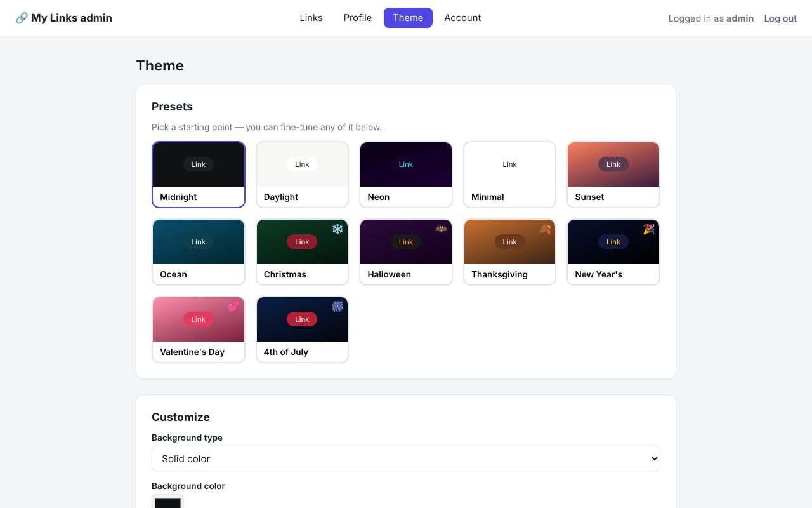Click the Background type label

pyautogui.click(x=187, y=438)
